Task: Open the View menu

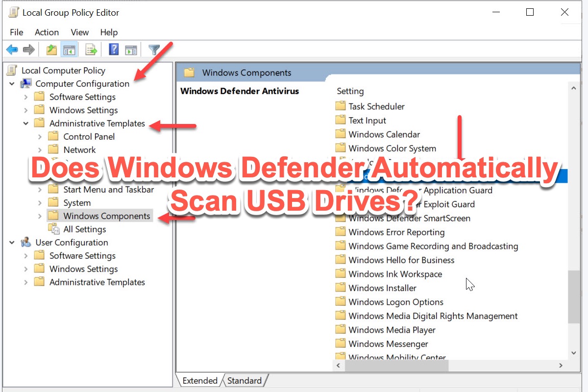Action: click(x=79, y=32)
